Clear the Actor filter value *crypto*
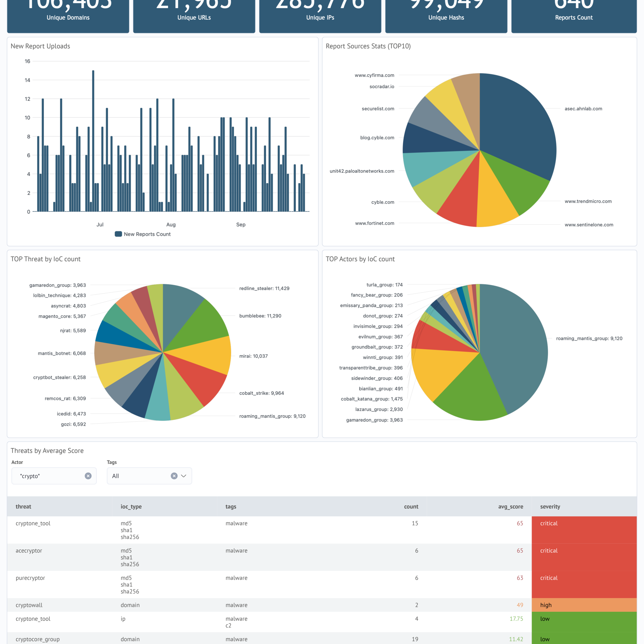 (88, 476)
